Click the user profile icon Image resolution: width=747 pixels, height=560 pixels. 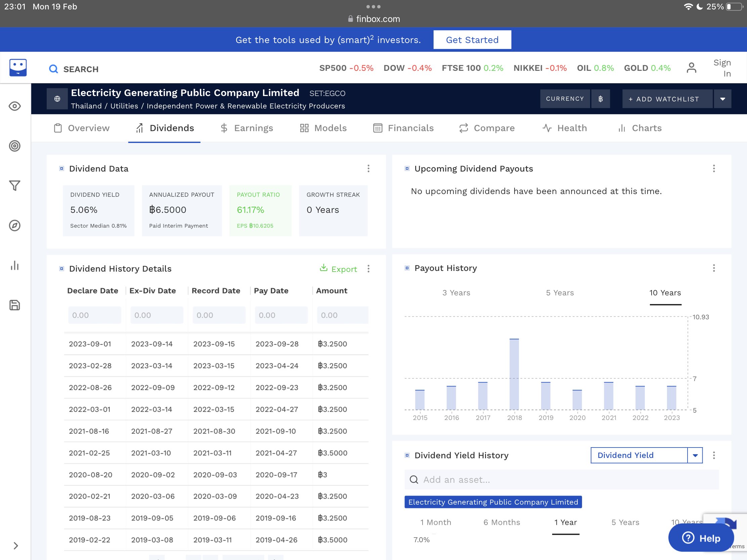pos(691,68)
